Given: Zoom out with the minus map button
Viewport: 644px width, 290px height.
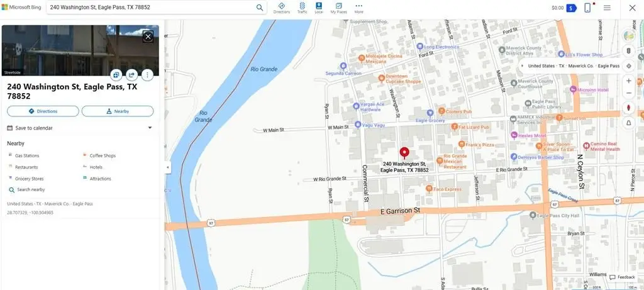Looking at the screenshot, I should [628, 93].
